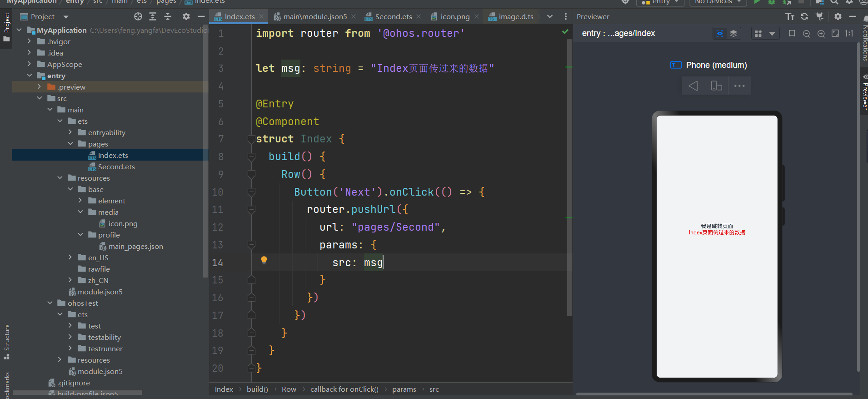The width and height of the screenshot is (868, 399).
Task: Click the Phone (medium) device icon
Action: tap(676, 65)
